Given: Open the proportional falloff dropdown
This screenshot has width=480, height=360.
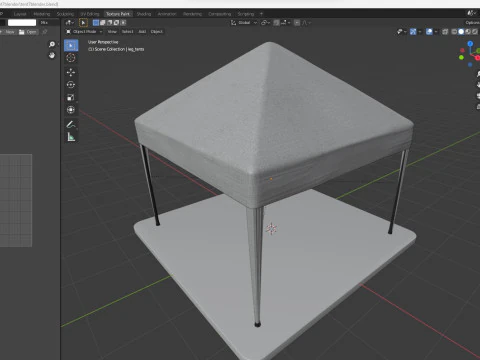Looking at the screenshot, I should tap(306, 23).
